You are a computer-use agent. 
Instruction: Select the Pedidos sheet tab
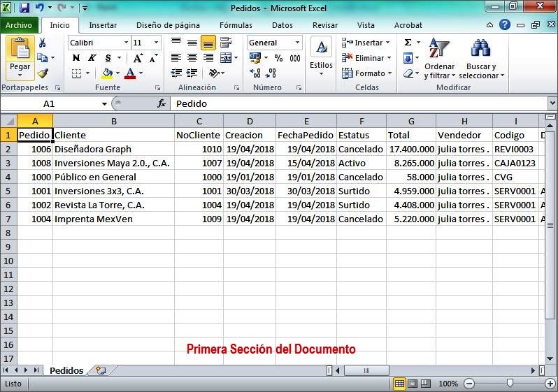[x=66, y=370]
